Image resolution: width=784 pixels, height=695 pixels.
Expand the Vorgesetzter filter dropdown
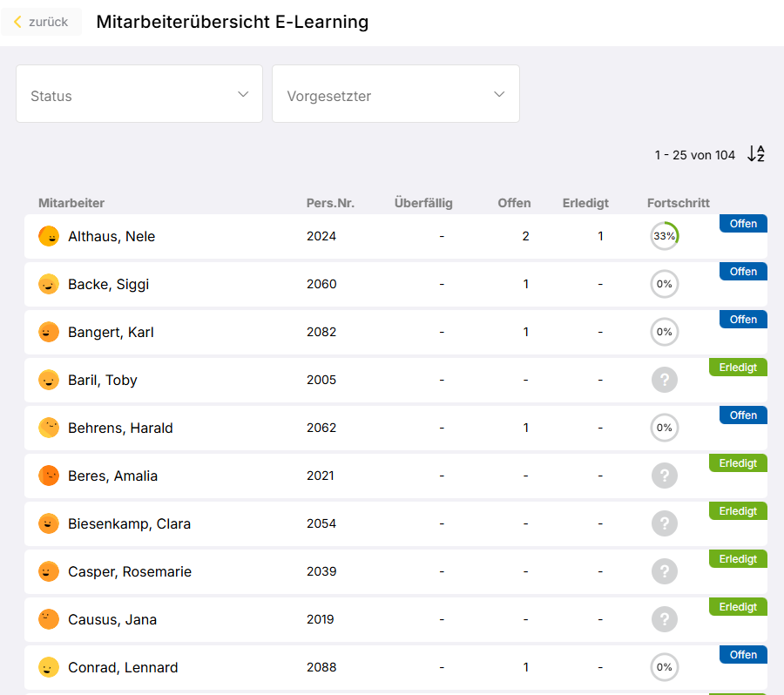(395, 94)
